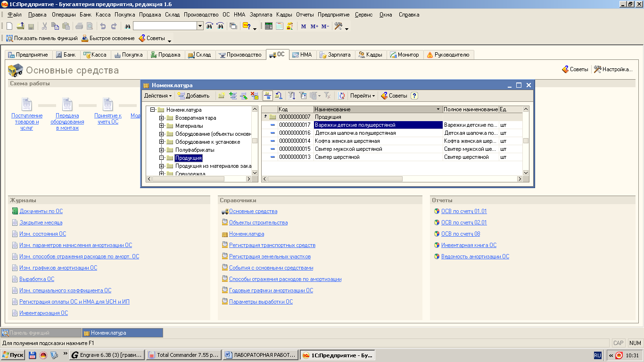The image size is (644, 362).
Task: Click the item list horizontal scrollbar right arrow
Action: (x=520, y=179)
